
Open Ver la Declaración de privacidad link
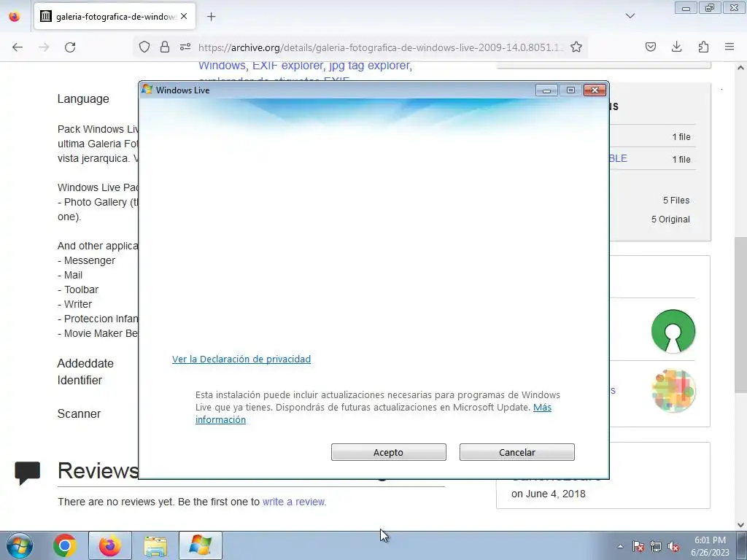[x=241, y=359]
